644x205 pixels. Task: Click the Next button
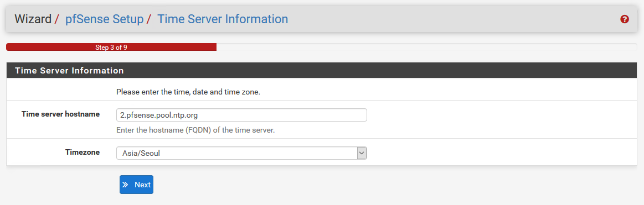[x=136, y=185]
